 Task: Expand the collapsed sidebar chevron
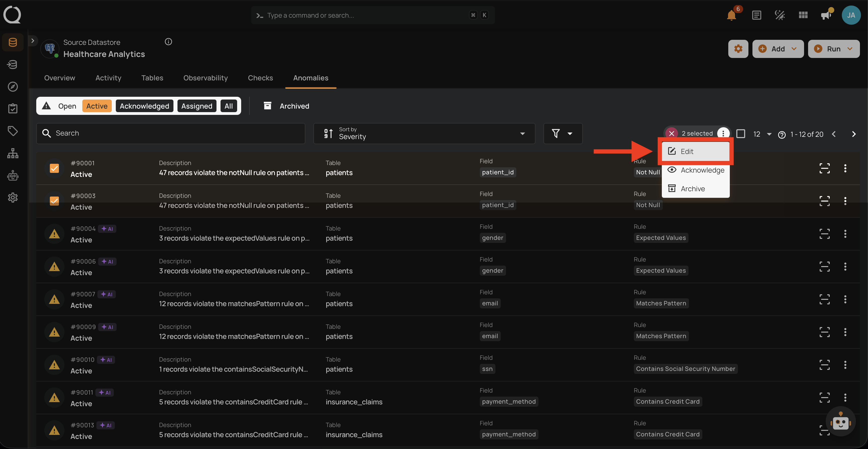[x=32, y=41]
